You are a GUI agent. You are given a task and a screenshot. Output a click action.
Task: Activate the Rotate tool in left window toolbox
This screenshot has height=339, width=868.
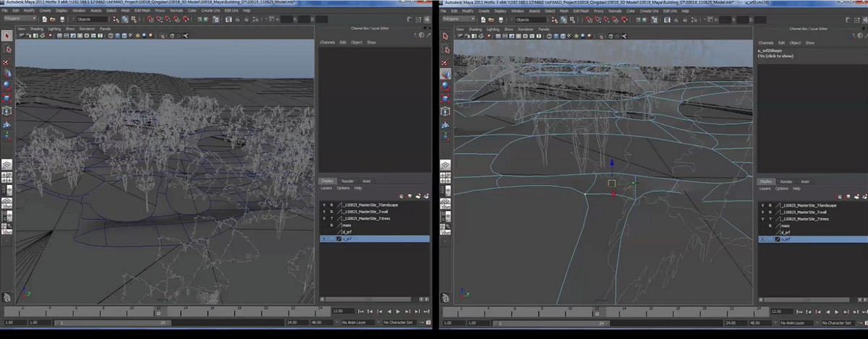7,85
